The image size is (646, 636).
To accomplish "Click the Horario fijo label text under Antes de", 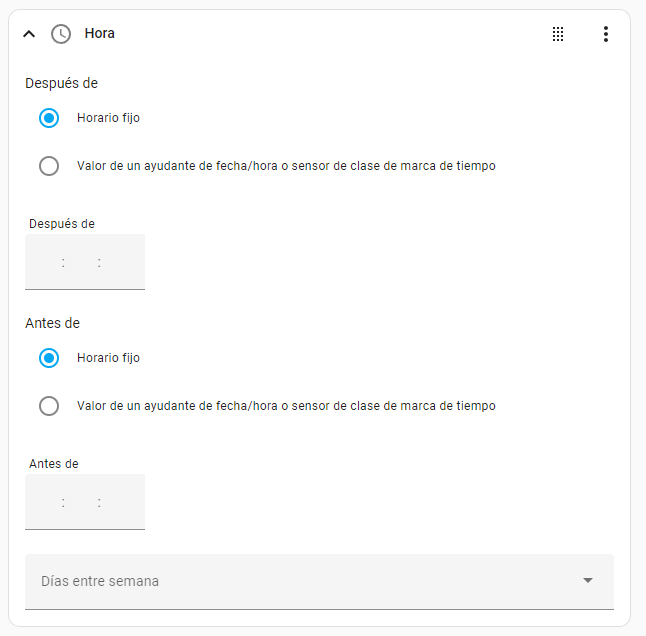I will click(x=108, y=358).
